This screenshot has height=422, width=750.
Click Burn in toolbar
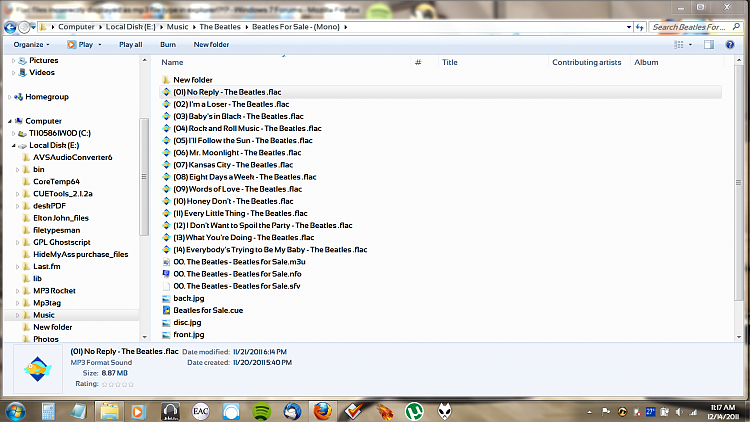coord(168,44)
